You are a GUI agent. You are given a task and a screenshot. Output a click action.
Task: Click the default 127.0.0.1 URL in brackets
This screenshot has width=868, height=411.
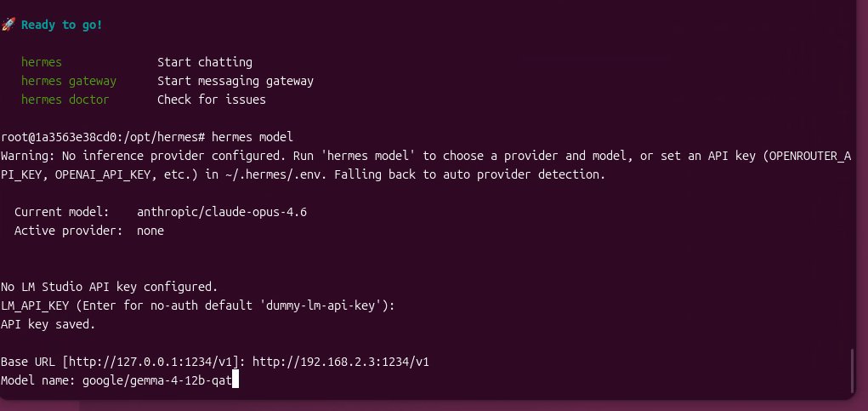[x=150, y=362]
